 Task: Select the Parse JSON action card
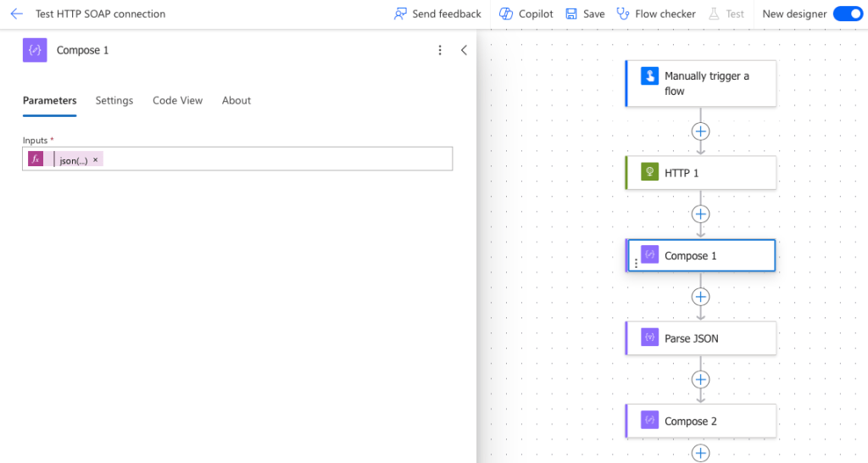(x=700, y=338)
